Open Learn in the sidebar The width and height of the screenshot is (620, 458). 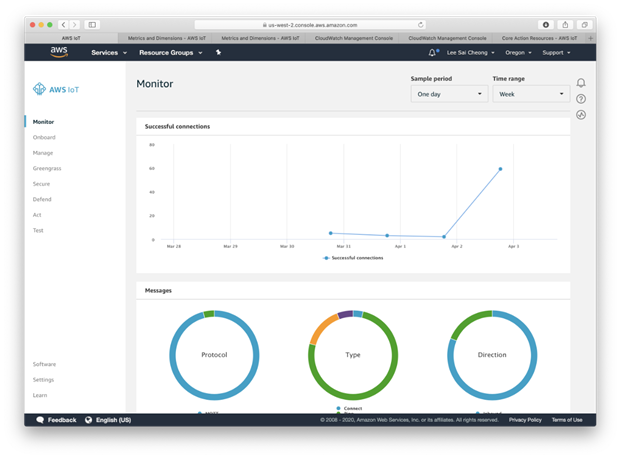40,395
